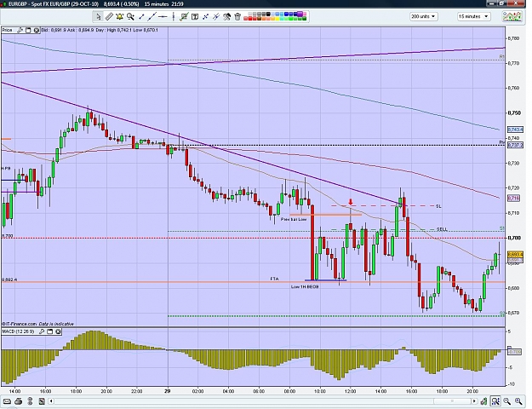532x409 pixels.
Task: Select the horizontal line tool
Action: (x=163, y=17)
